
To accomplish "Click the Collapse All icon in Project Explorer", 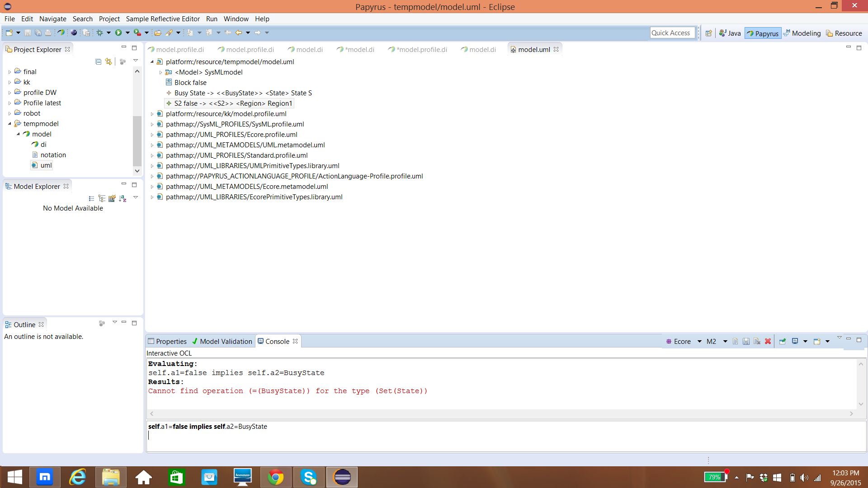I will click(98, 61).
